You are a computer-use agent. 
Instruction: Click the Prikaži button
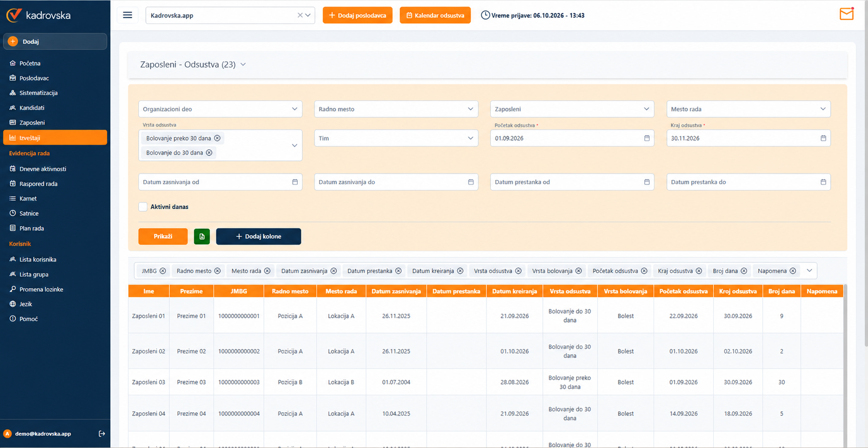(x=163, y=236)
